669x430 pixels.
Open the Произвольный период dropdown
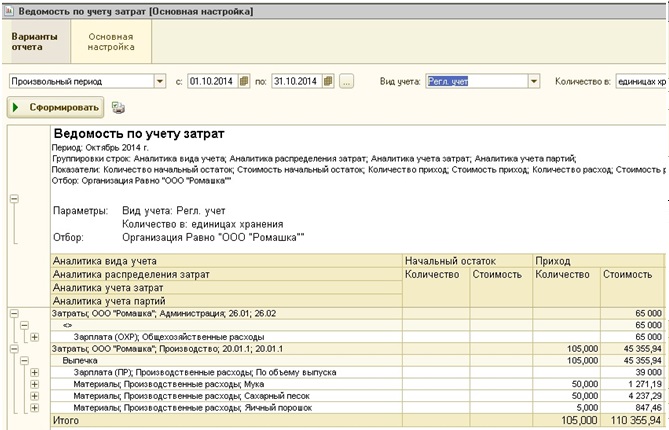click(160, 81)
